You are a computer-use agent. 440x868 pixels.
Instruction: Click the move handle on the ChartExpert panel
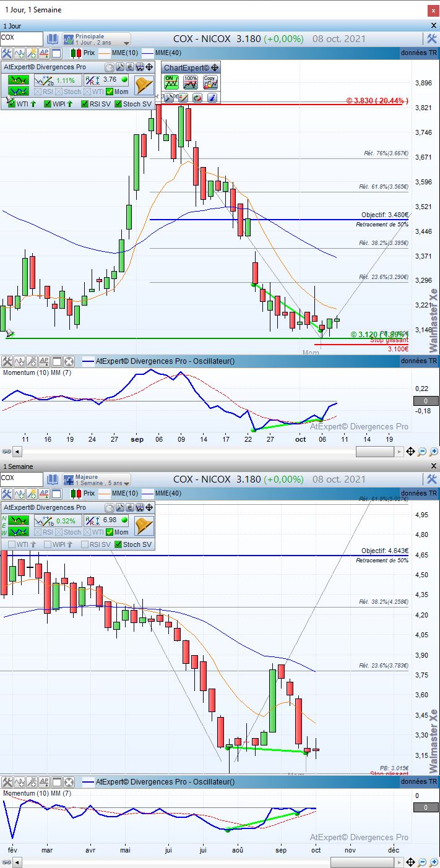215,67
